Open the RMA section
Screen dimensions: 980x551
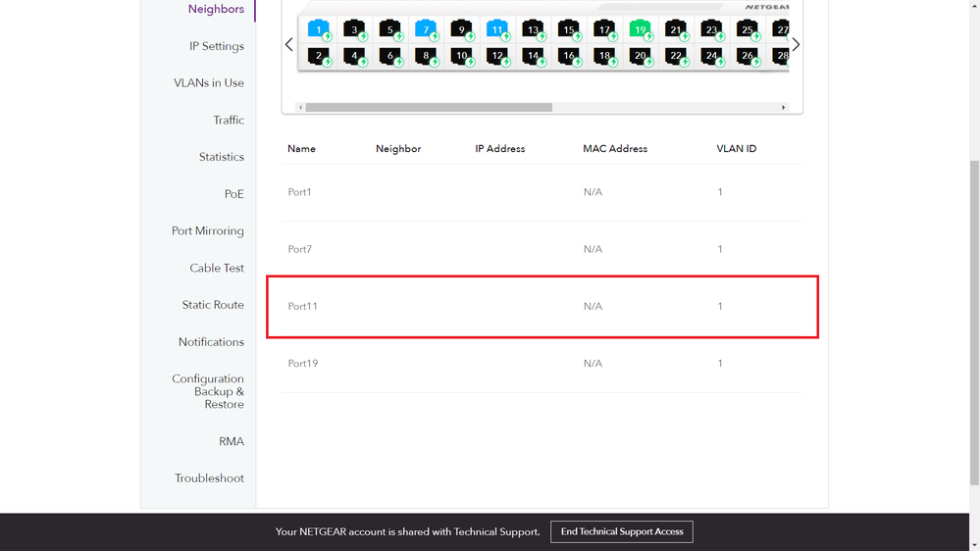coord(232,441)
